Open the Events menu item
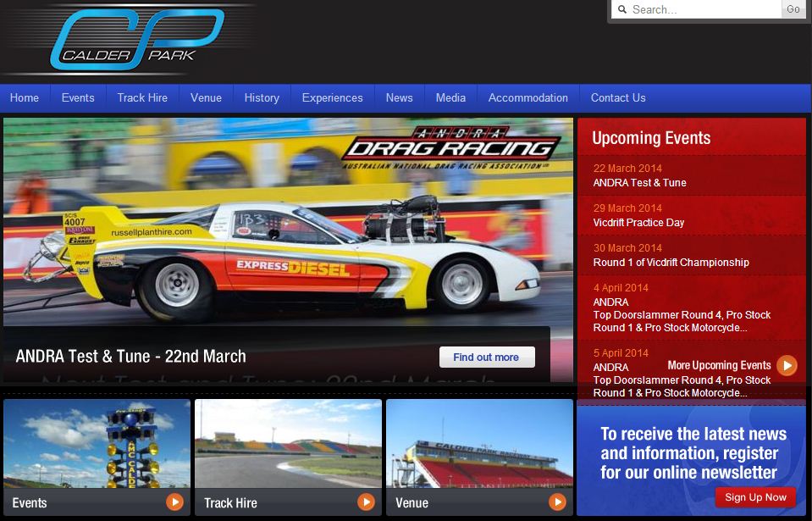Image resolution: width=812 pixels, height=521 pixels. 78,98
